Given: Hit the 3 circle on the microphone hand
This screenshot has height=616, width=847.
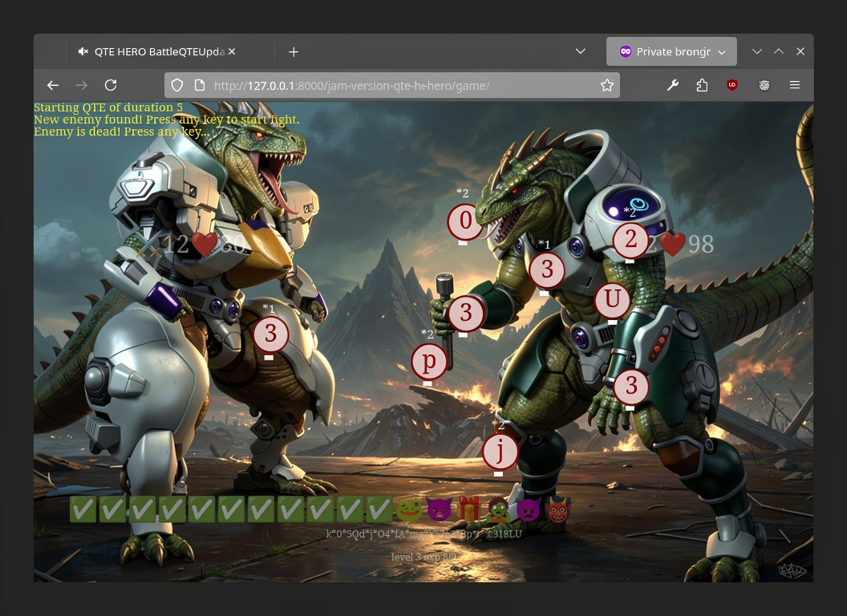Looking at the screenshot, I should pos(466,314).
